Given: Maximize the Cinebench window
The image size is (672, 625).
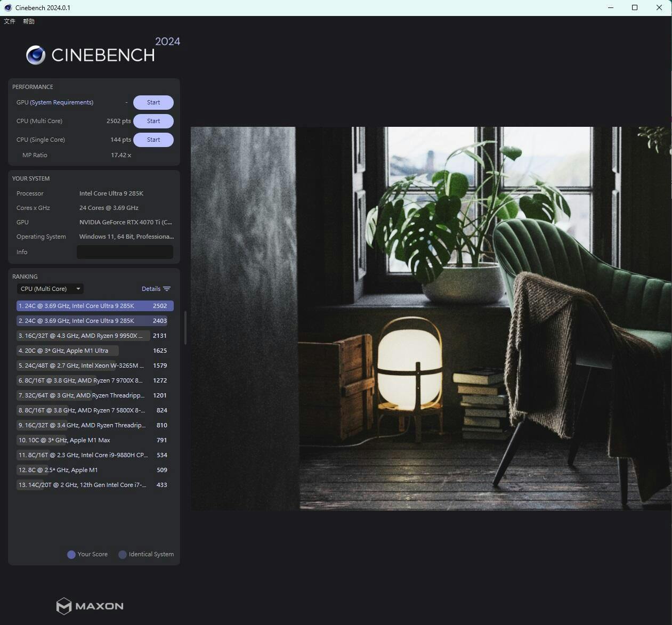Looking at the screenshot, I should pos(635,7).
